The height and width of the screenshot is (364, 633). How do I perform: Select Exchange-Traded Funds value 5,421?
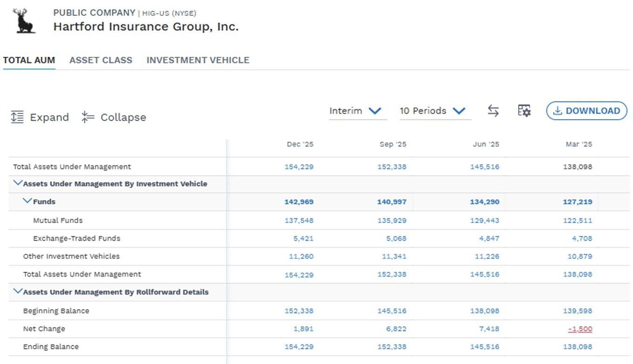tap(303, 239)
